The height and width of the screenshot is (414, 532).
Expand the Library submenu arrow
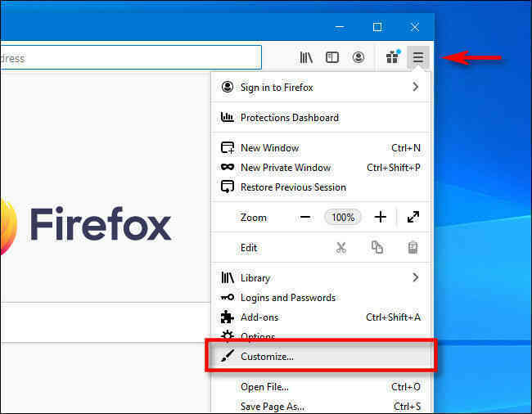coord(415,277)
